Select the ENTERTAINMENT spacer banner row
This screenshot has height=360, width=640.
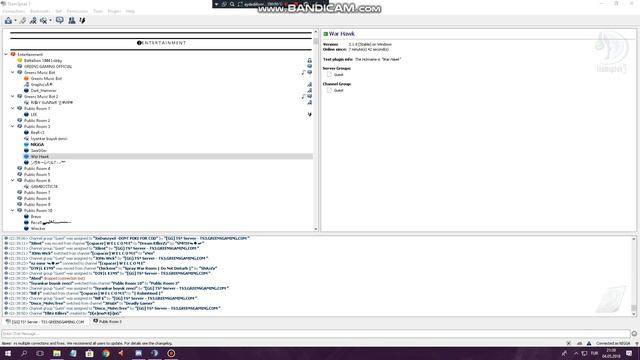pyautogui.click(x=161, y=42)
